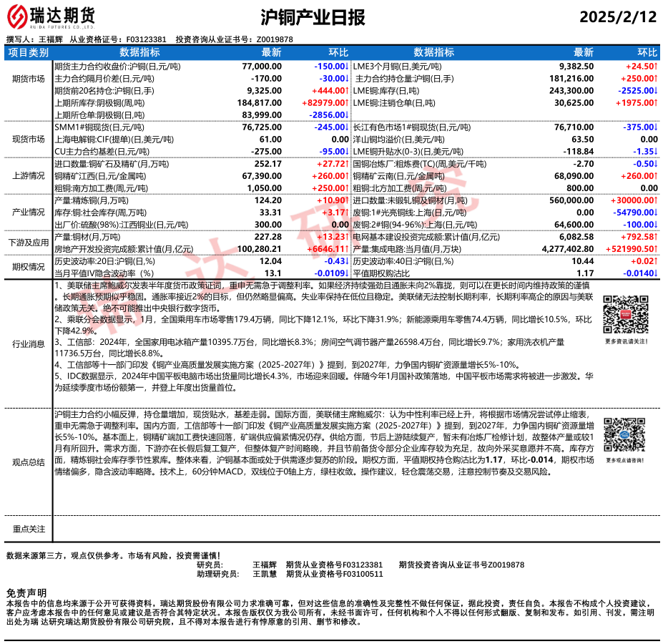Click the copper products output 227.28
Image resolution: width=663 pixels, height=644 pixels.
pos(268,237)
